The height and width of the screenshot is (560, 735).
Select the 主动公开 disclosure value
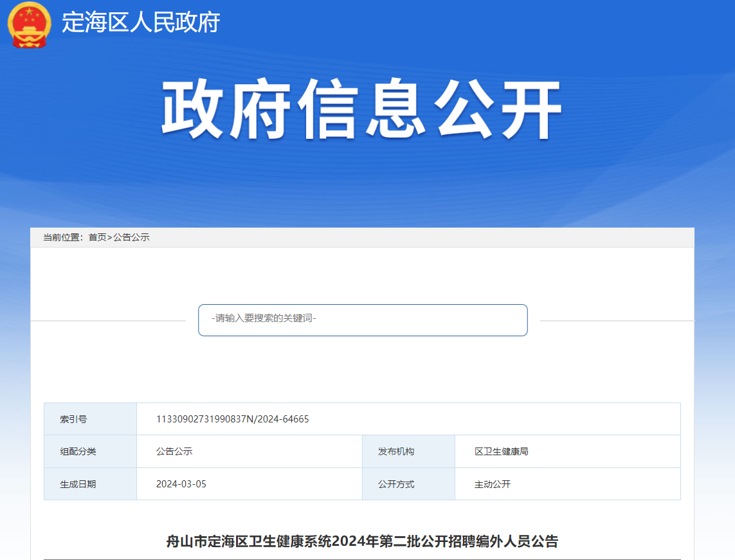pyautogui.click(x=493, y=484)
